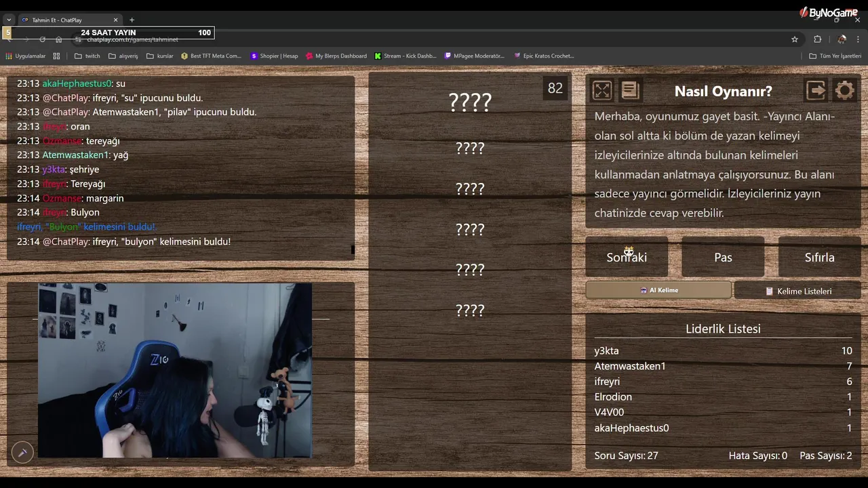Click the Liderlik Listesi heading
This screenshot has height=488, width=868.
[x=723, y=329]
